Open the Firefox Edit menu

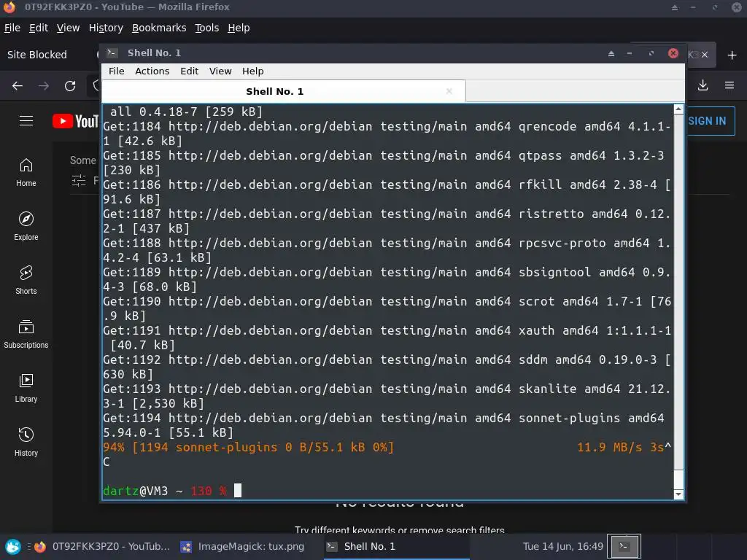click(39, 28)
